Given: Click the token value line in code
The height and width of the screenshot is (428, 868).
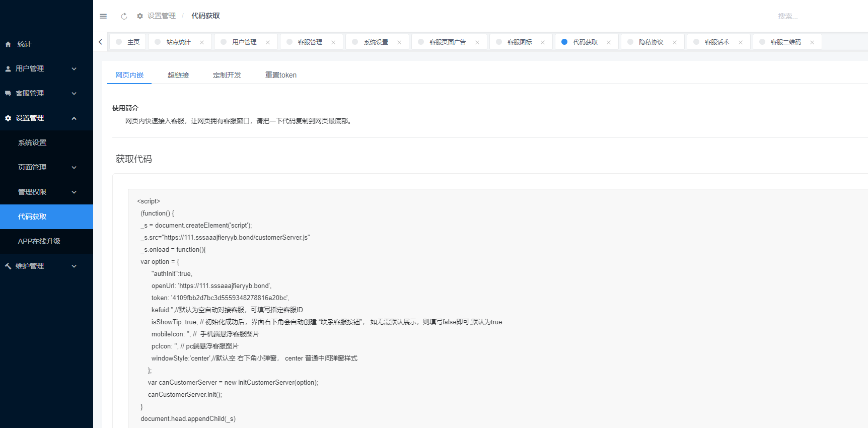Looking at the screenshot, I should 220,298.
